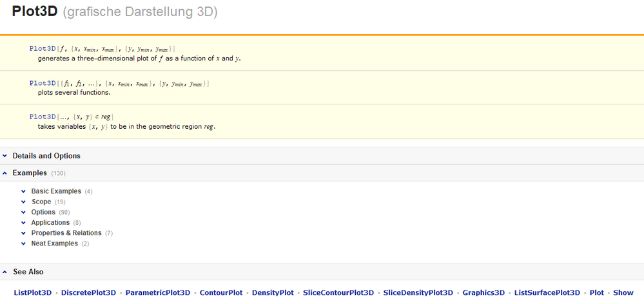Click the Plot3D page title

[x=35, y=12]
